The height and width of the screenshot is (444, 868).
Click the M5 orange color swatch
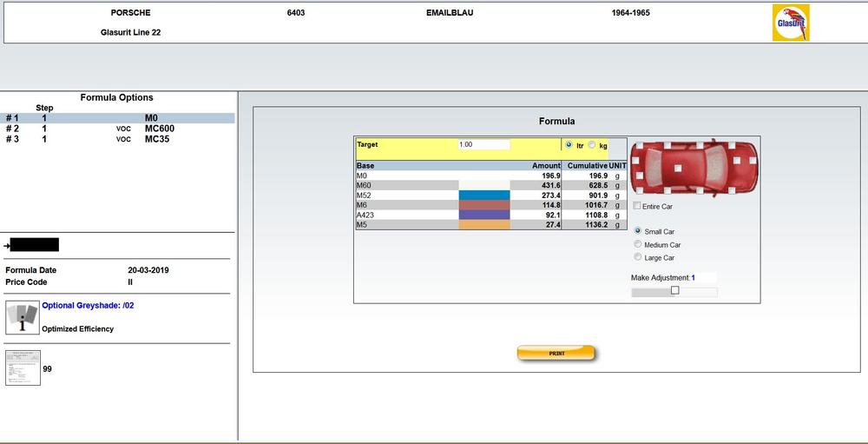pos(483,224)
